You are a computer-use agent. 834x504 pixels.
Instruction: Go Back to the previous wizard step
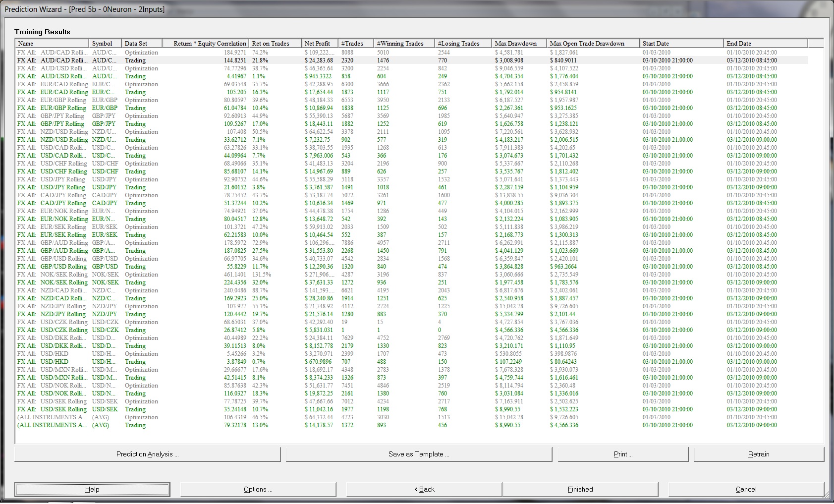pos(424,489)
